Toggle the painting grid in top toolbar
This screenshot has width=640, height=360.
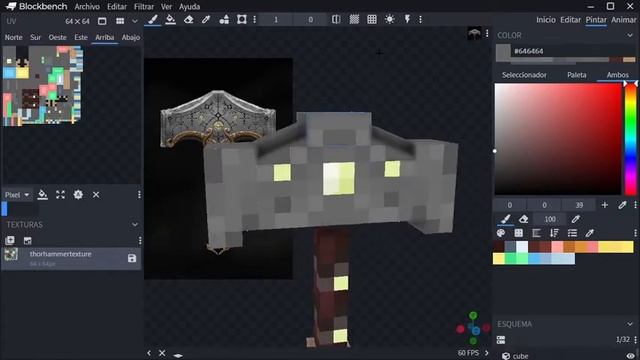pos(372,19)
